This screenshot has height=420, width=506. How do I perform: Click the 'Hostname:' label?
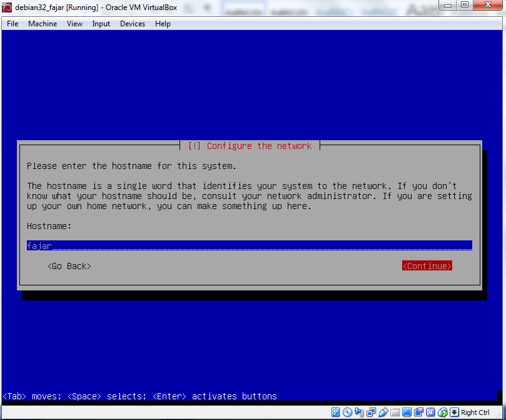pos(49,226)
